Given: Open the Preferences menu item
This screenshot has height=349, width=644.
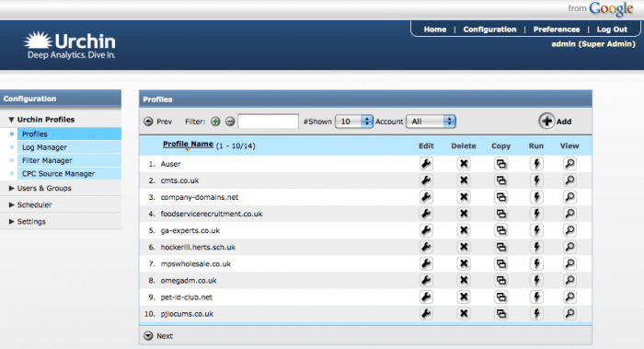Looking at the screenshot, I should pos(557,29).
